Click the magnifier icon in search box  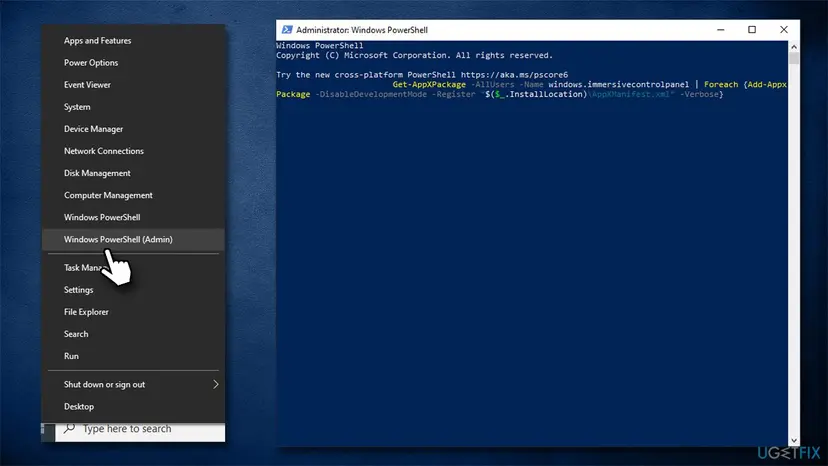click(x=69, y=428)
